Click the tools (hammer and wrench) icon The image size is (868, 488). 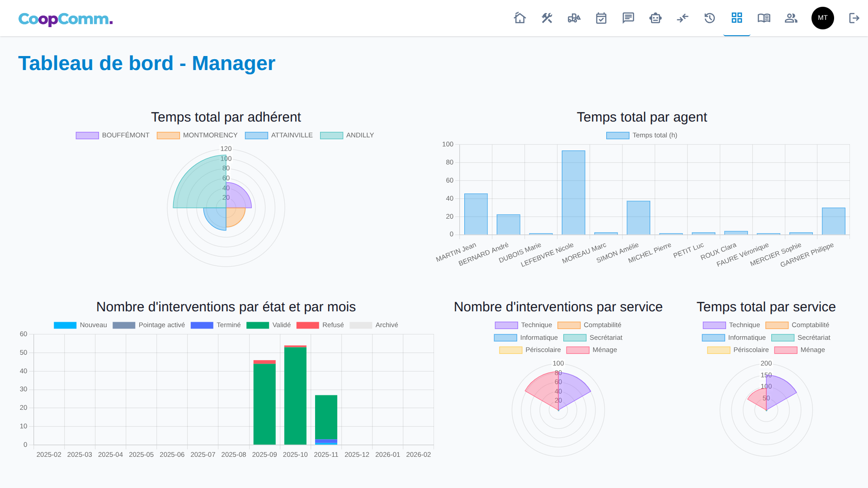tap(547, 18)
